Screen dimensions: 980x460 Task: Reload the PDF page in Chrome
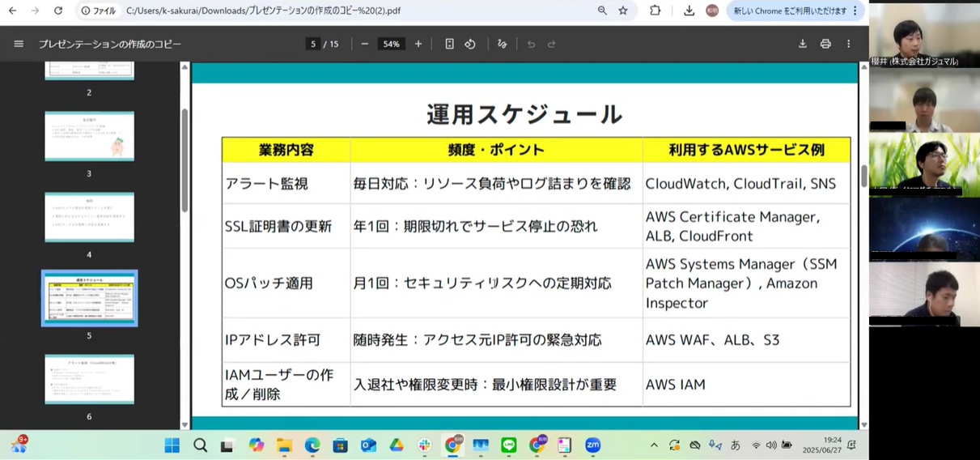[x=58, y=11]
